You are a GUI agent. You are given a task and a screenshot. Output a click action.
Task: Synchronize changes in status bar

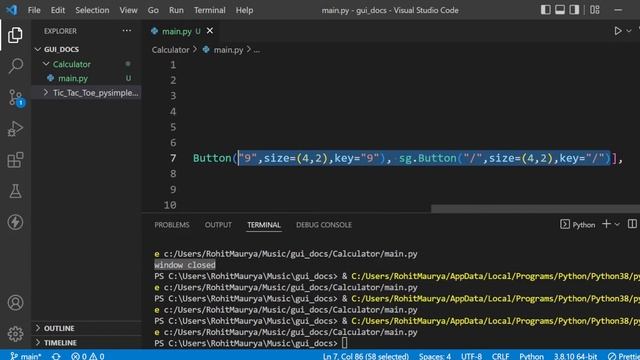pyautogui.click(x=56, y=356)
